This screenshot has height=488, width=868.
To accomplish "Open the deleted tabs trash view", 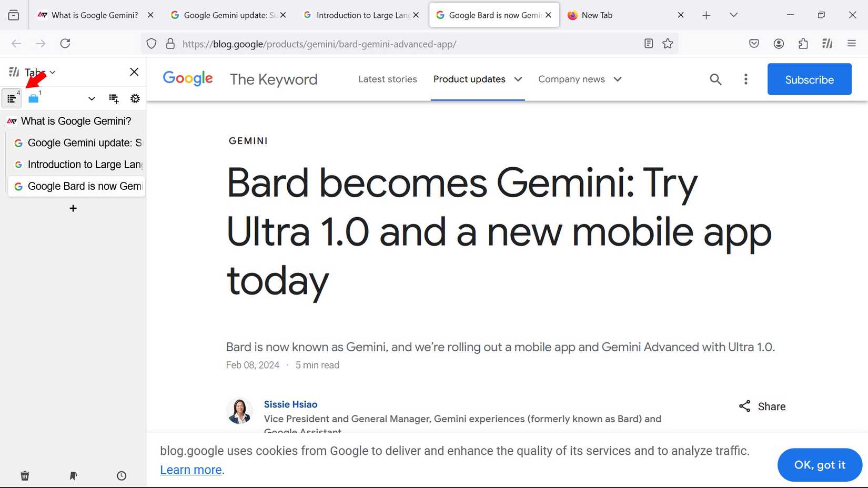I will click(25, 475).
